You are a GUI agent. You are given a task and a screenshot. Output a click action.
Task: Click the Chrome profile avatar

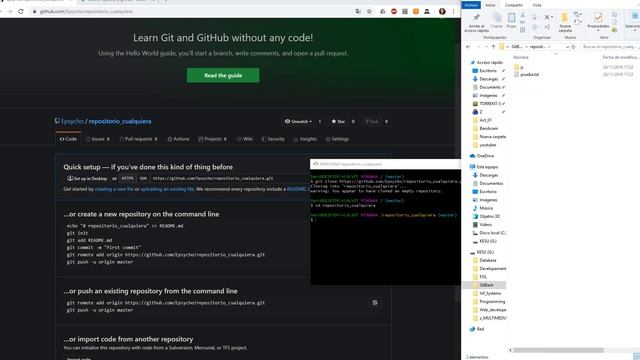tap(442, 11)
